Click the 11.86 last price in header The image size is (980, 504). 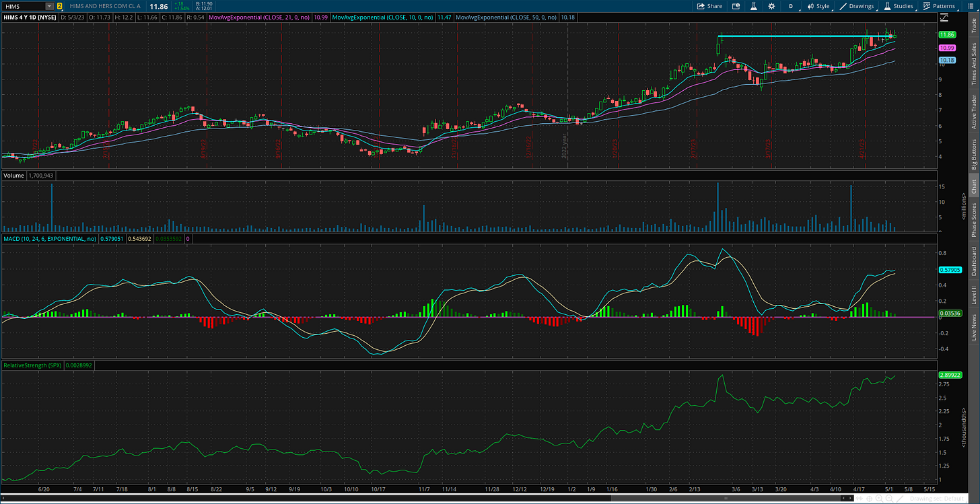click(158, 6)
